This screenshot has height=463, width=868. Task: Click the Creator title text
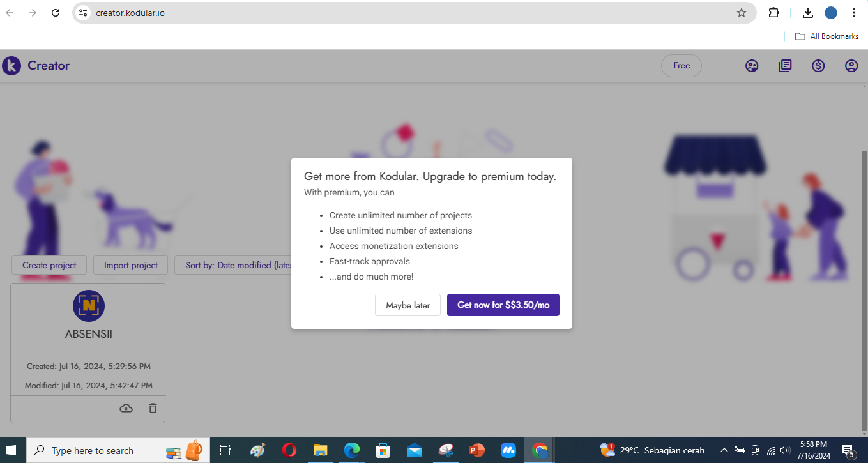point(49,66)
